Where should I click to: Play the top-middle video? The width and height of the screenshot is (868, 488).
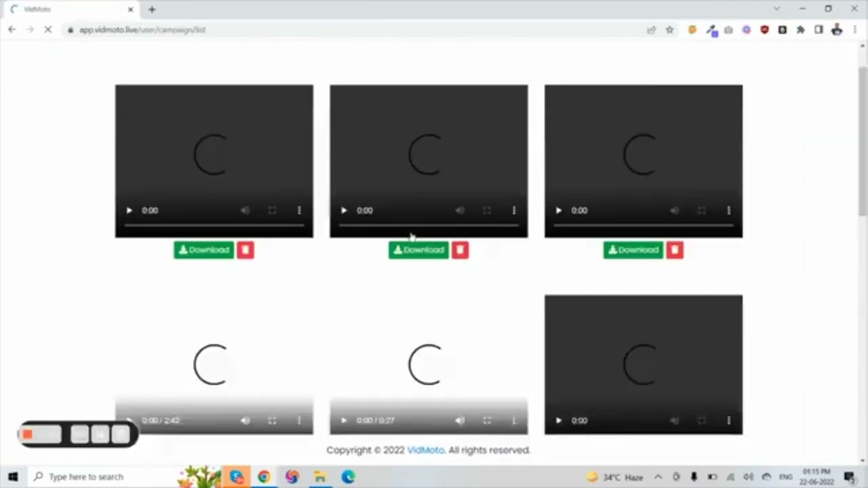click(x=344, y=210)
